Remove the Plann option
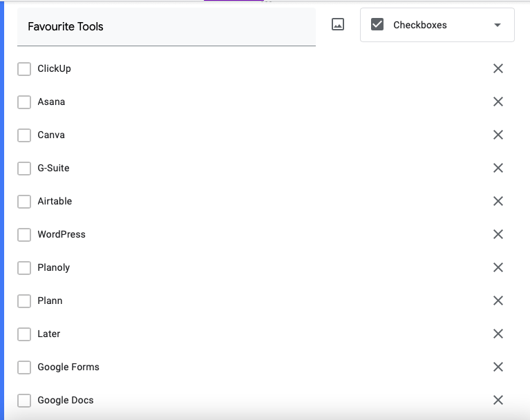530x420 pixels. coord(498,300)
